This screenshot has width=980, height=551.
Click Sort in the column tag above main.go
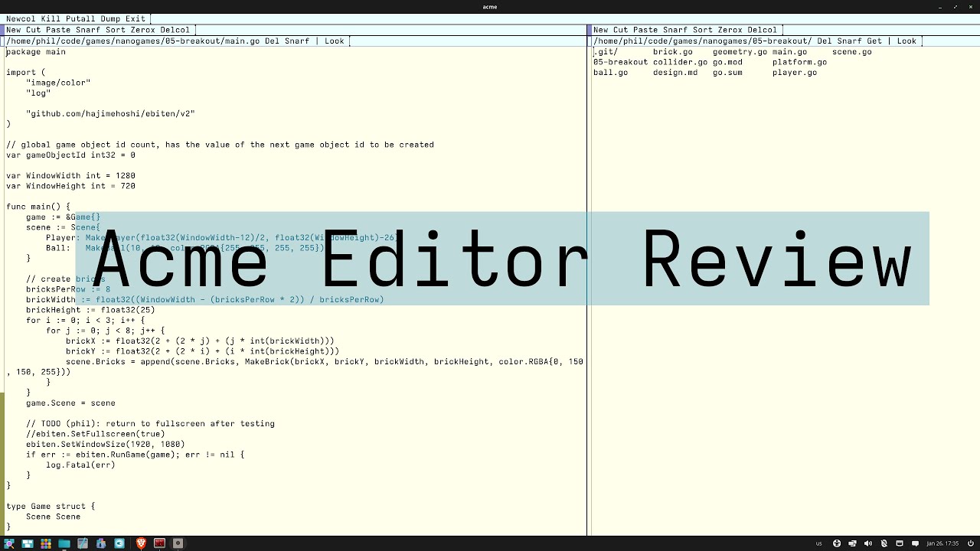click(x=115, y=30)
